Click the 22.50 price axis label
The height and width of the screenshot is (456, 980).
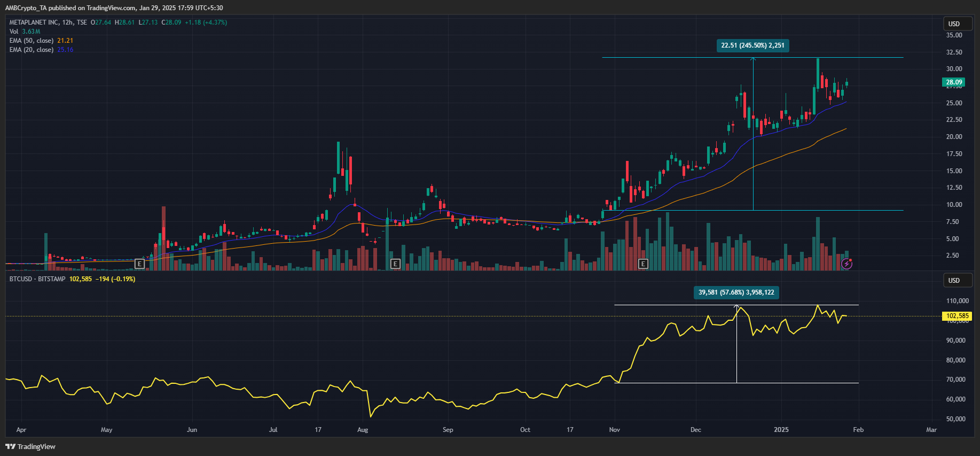954,120
